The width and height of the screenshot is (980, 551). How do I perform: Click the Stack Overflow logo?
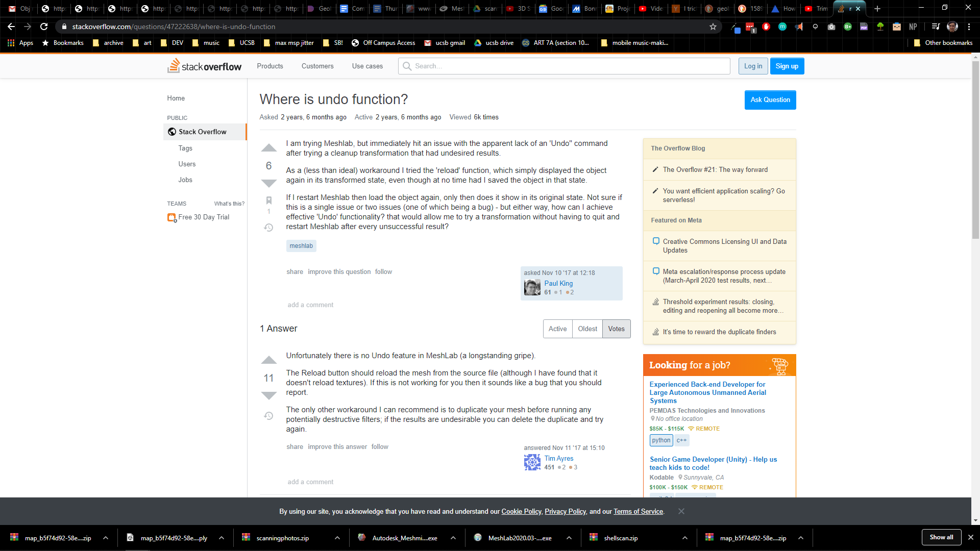pyautogui.click(x=204, y=66)
